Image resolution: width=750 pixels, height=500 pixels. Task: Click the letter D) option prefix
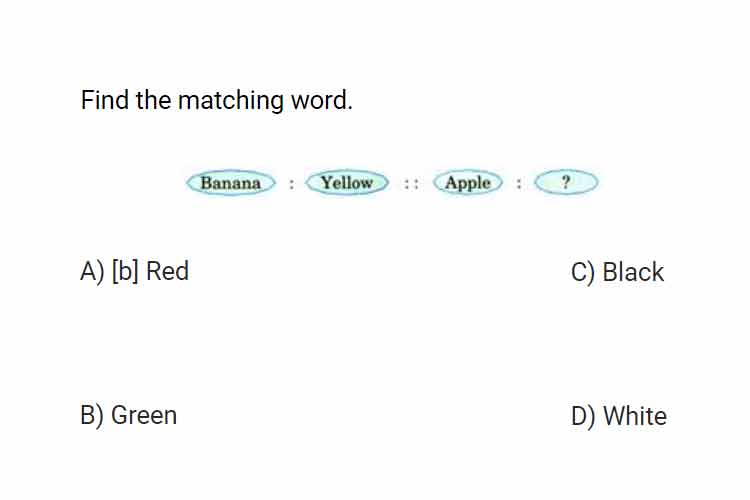pyautogui.click(x=584, y=416)
